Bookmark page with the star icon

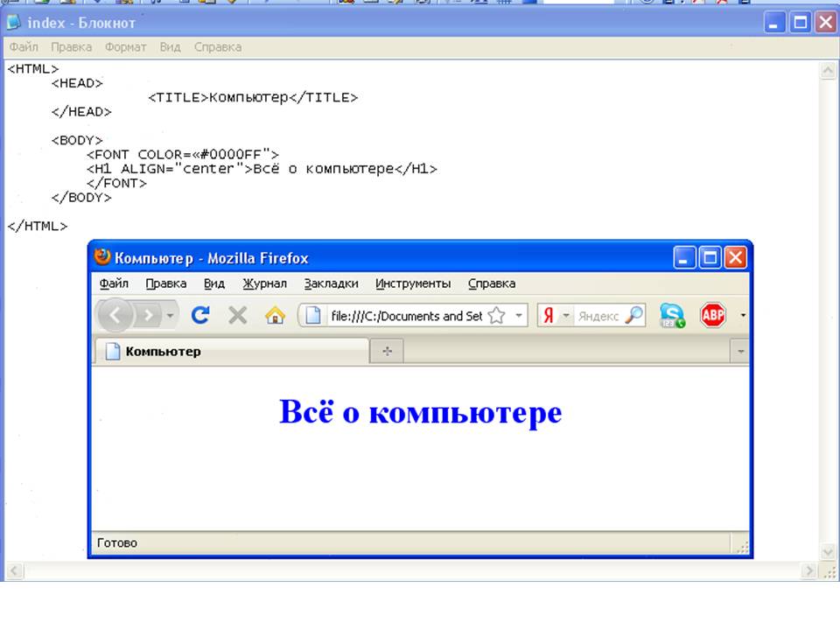coord(496,316)
